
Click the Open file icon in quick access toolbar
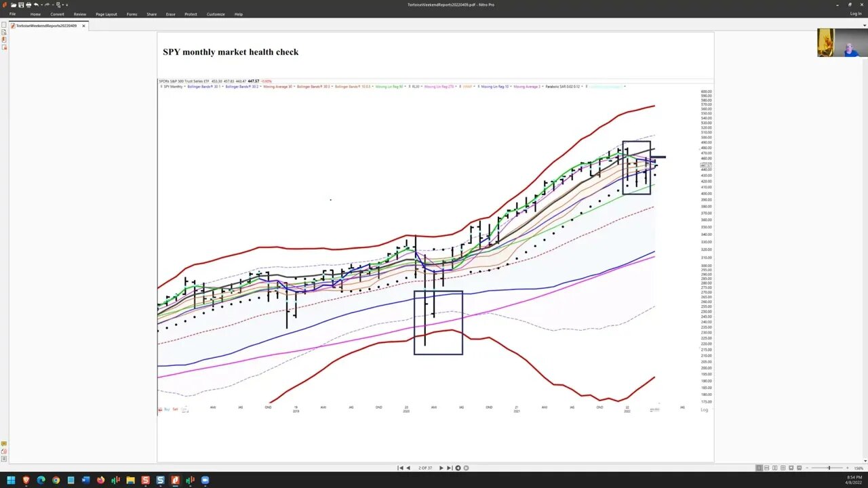tap(14, 5)
